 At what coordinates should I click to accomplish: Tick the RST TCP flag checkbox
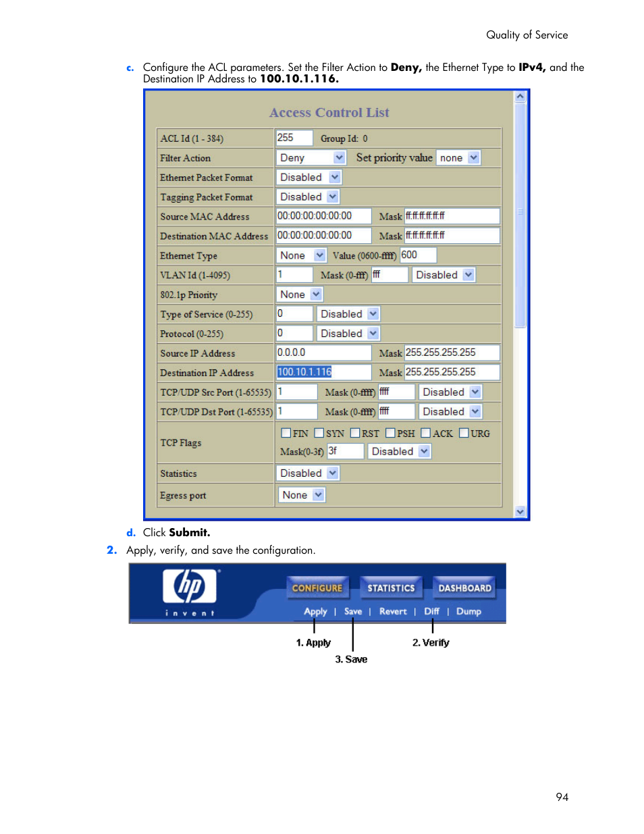click(355, 433)
